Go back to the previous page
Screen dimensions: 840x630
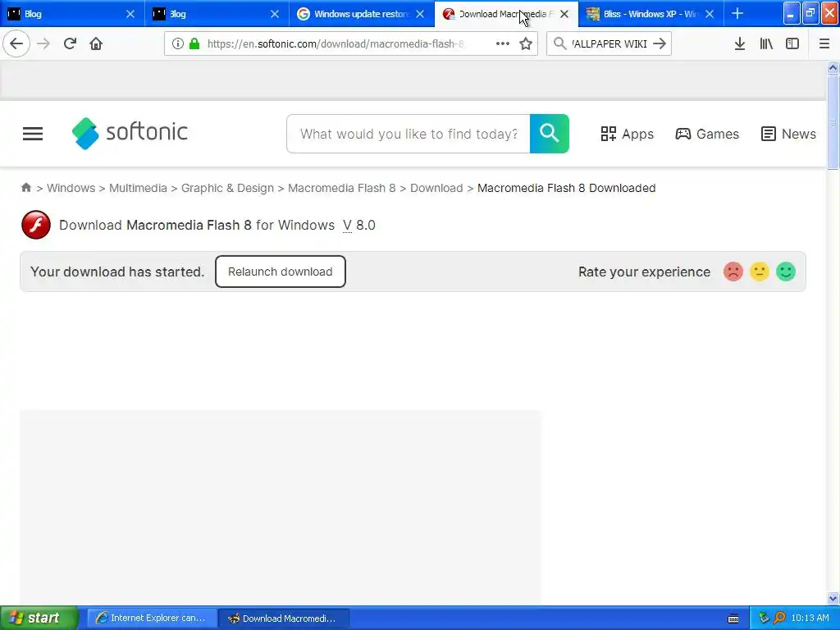16,44
